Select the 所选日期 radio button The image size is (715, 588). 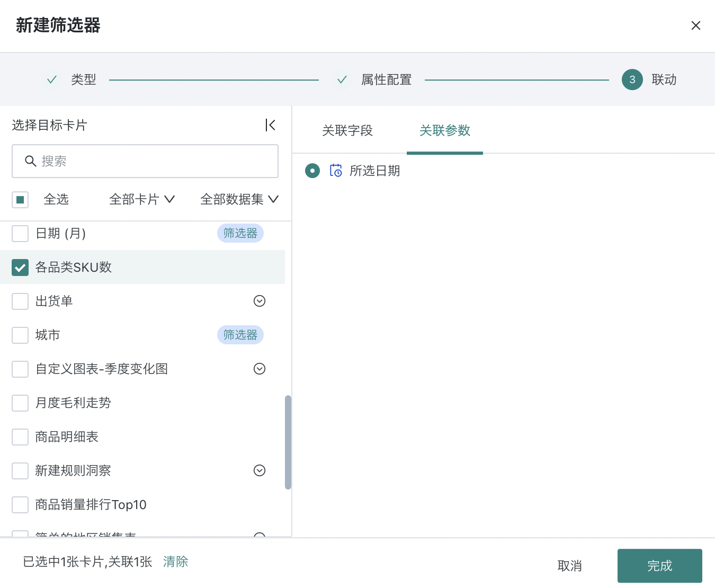[312, 171]
